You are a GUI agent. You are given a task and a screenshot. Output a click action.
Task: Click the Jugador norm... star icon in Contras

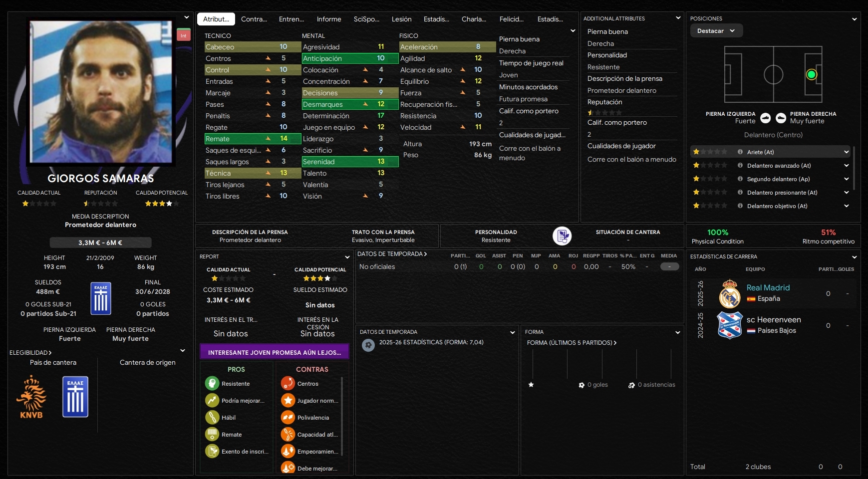pyautogui.click(x=288, y=400)
